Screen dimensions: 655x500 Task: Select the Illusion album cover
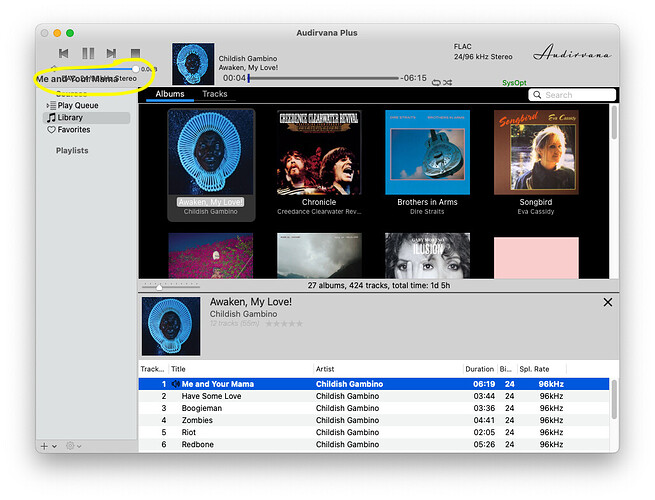click(x=427, y=256)
